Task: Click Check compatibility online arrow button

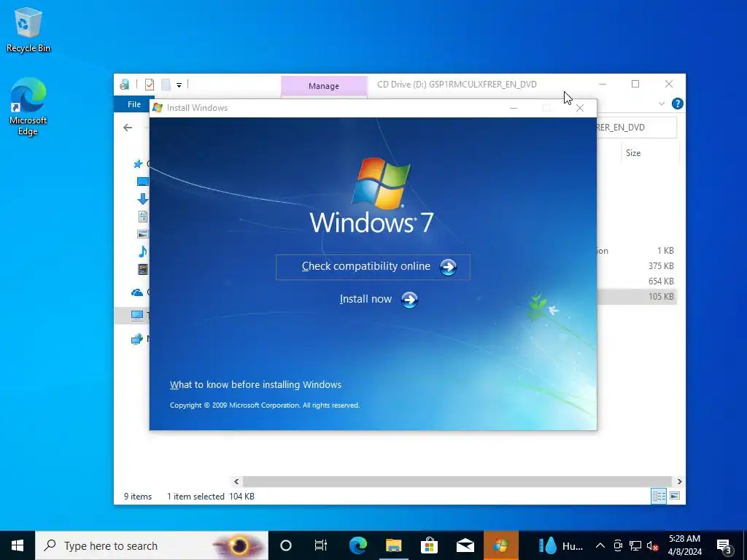Action: pyautogui.click(x=448, y=267)
